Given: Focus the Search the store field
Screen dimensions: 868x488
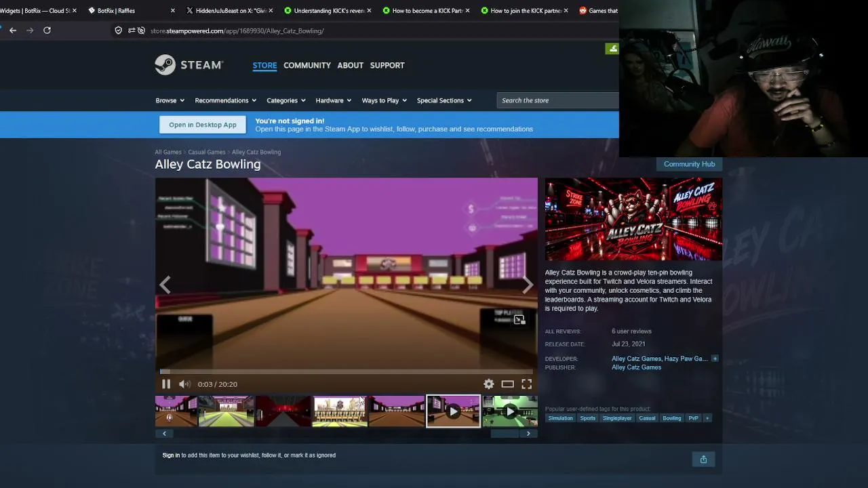Looking at the screenshot, I should [558, 100].
